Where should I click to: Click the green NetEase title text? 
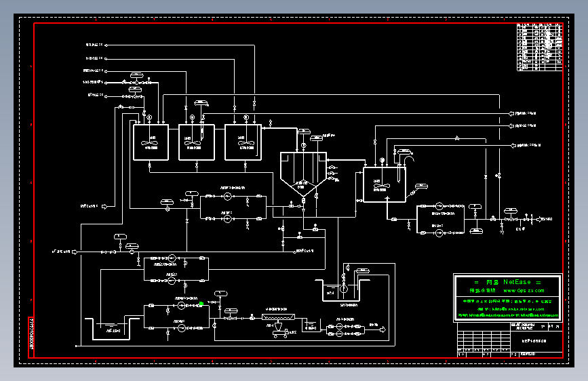(508, 282)
